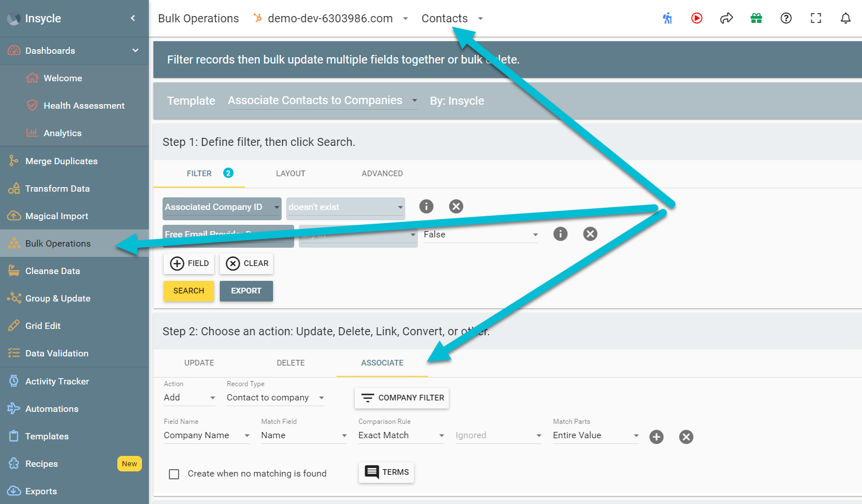Open the video tutorial play icon
Viewport: 862px width, 504px height.
[x=697, y=18]
